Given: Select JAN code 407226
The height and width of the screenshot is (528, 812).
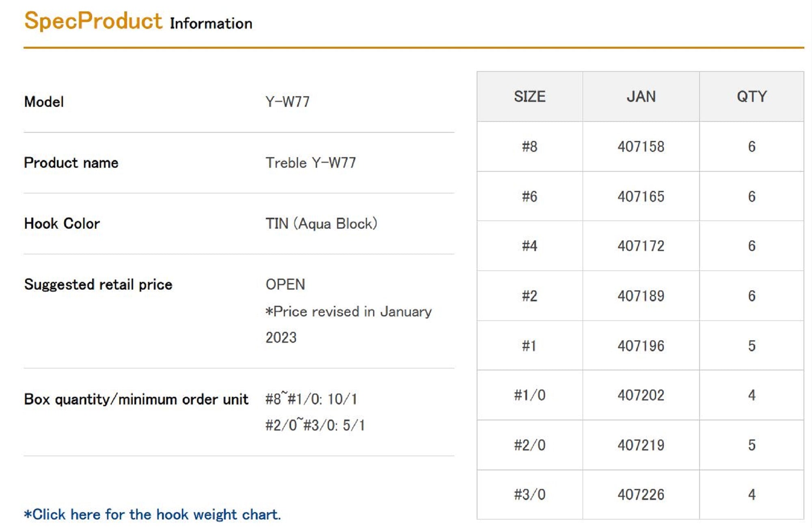Looking at the screenshot, I should 641,495.
